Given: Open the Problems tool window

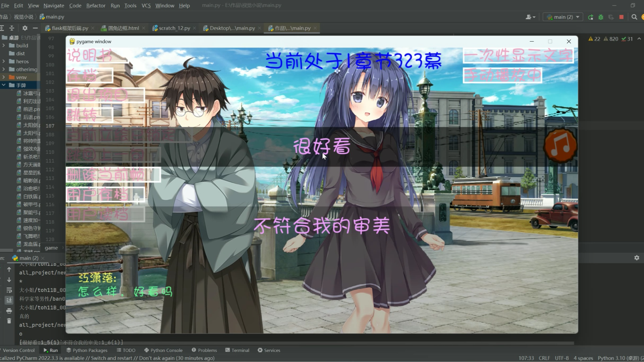Looking at the screenshot, I should (x=204, y=350).
